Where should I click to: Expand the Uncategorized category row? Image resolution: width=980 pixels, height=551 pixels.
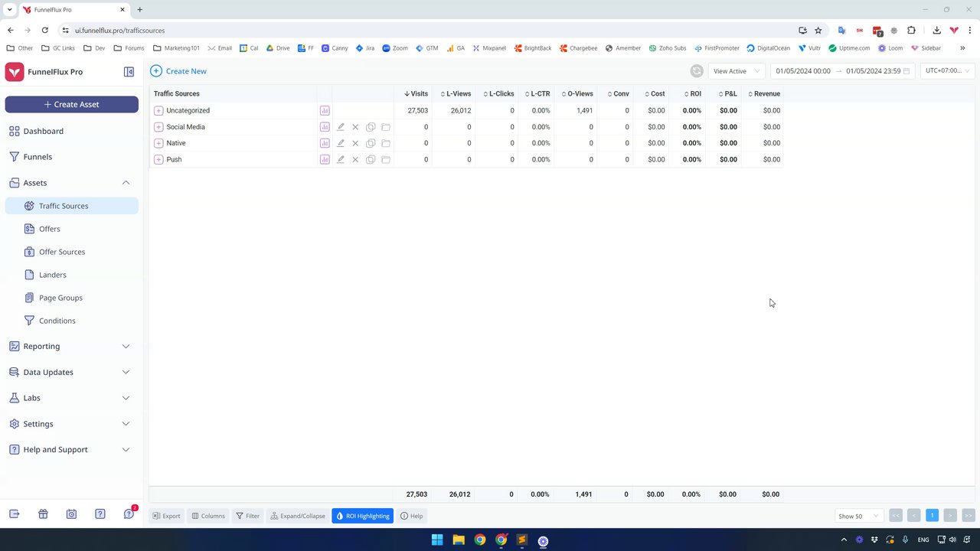(158, 110)
